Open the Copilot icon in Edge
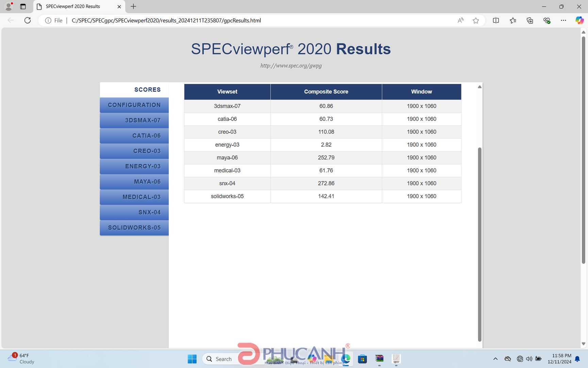Image resolution: width=588 pixels, height=368 pixels. [579, 20]
